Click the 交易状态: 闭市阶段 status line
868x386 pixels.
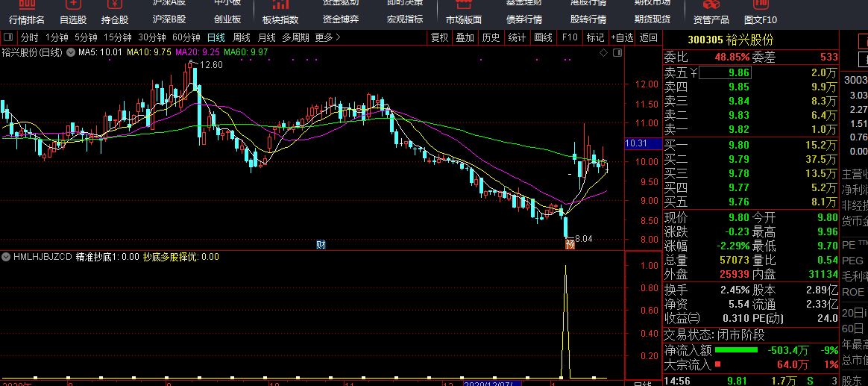pyautogui.click(x=714, y=335)
